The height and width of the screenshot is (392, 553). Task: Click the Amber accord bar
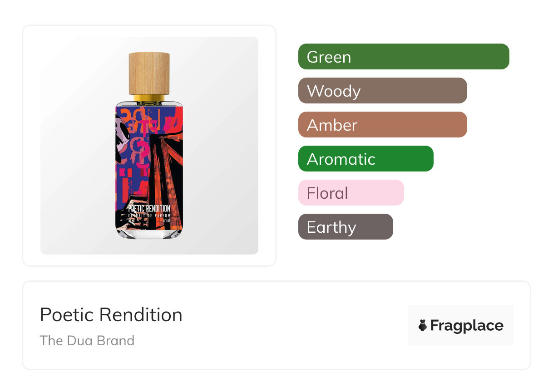pyautogui.click(x=382, y=125)
